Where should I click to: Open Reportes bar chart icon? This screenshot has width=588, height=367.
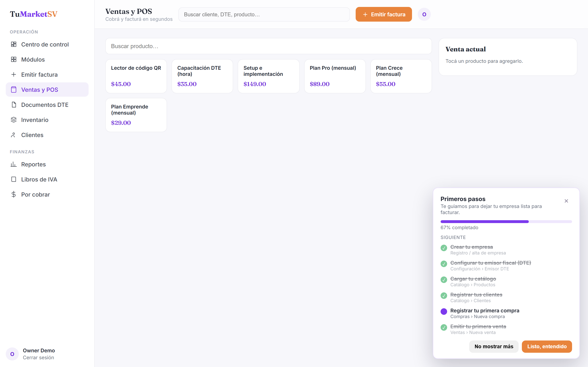coord(14,164)
